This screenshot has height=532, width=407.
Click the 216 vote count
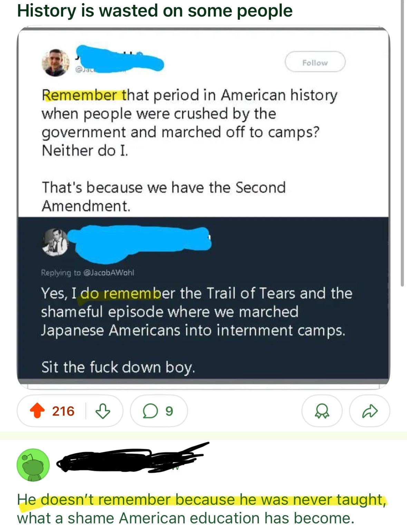(63, 411)
